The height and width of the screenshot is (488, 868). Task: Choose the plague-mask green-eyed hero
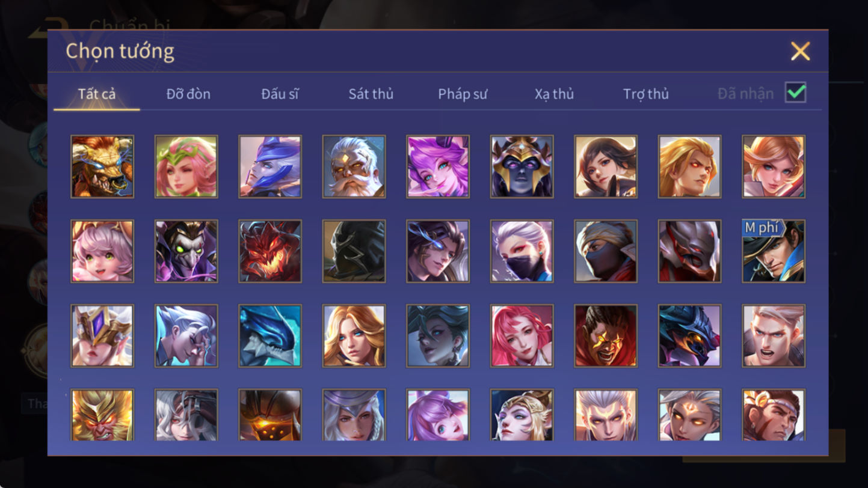pos(186,251)
